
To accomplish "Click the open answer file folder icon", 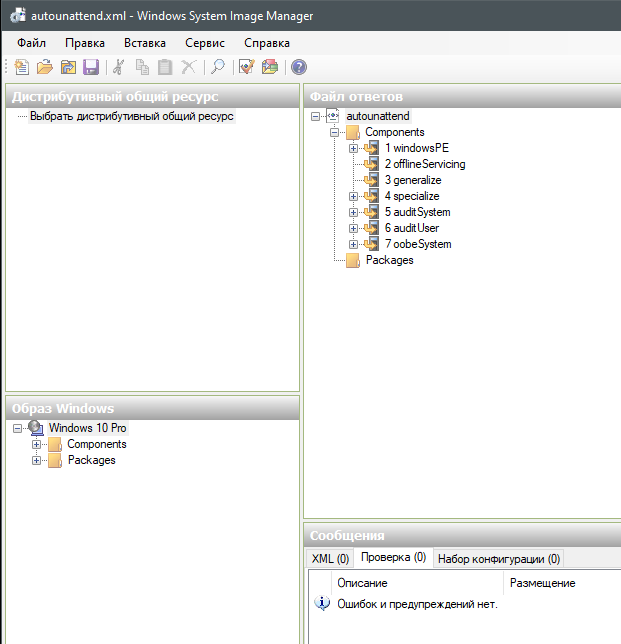I will (x=45, y=67).
